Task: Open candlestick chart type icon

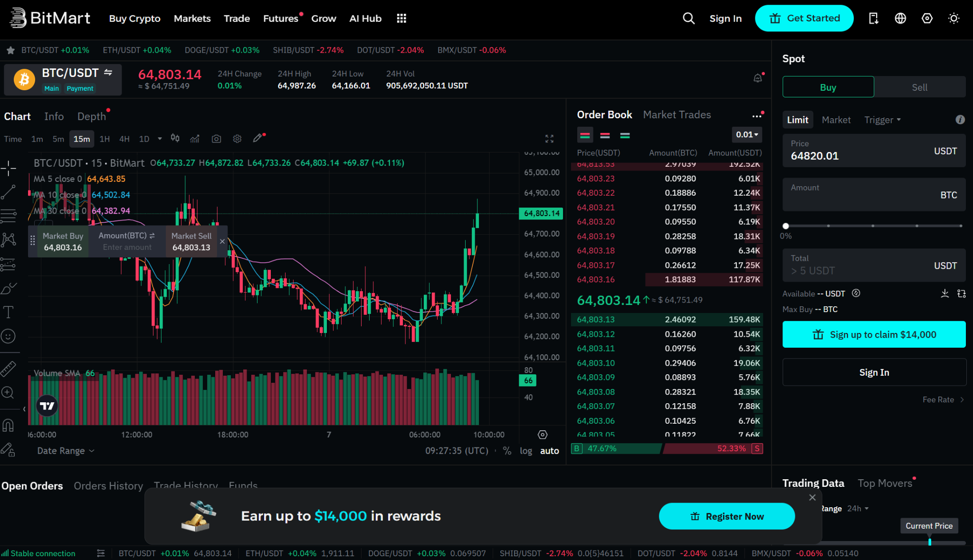Action: 175,139
